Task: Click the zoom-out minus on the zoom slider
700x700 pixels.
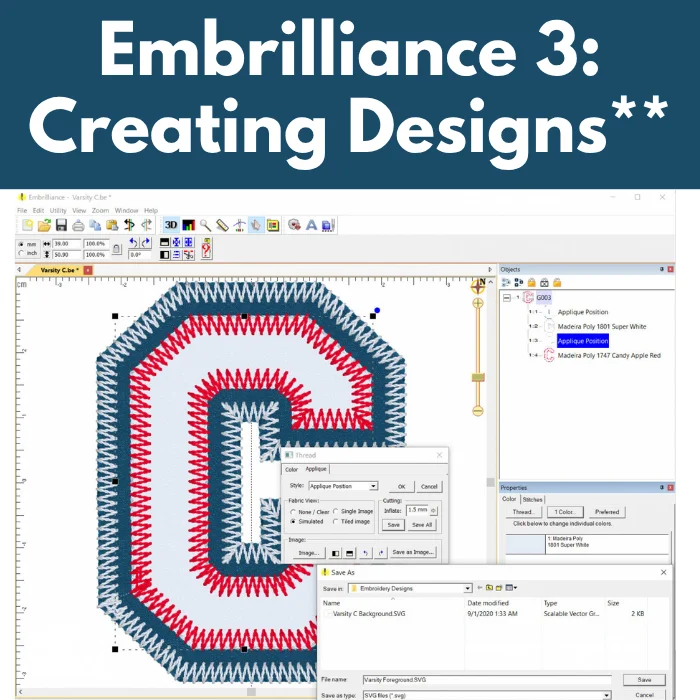Action: click(x=478, y=411)
